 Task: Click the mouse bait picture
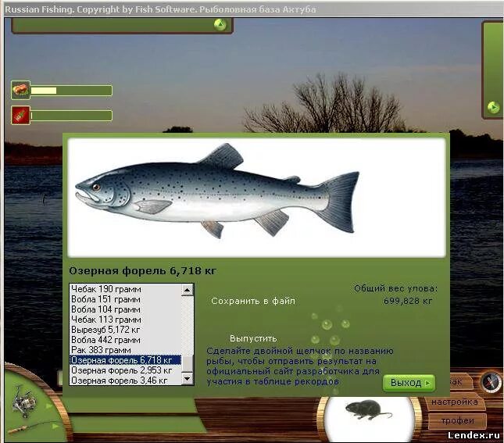368,410
